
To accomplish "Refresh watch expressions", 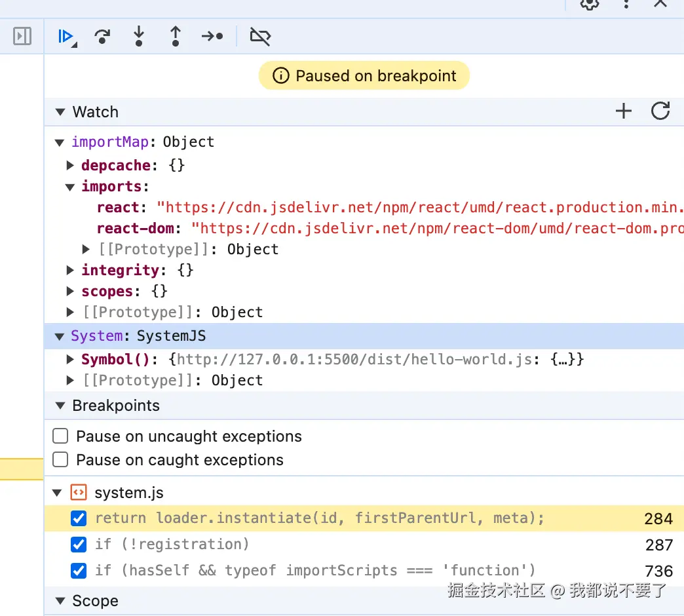I will 660,111.
